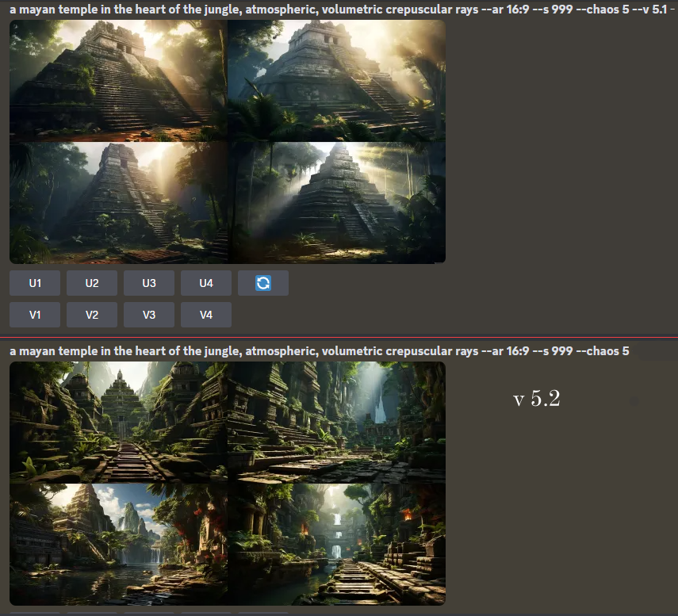678x616 pixels.
Task: Open the v5.2 image with torch-lit temple walkway
Action: [x=336, y=544]
